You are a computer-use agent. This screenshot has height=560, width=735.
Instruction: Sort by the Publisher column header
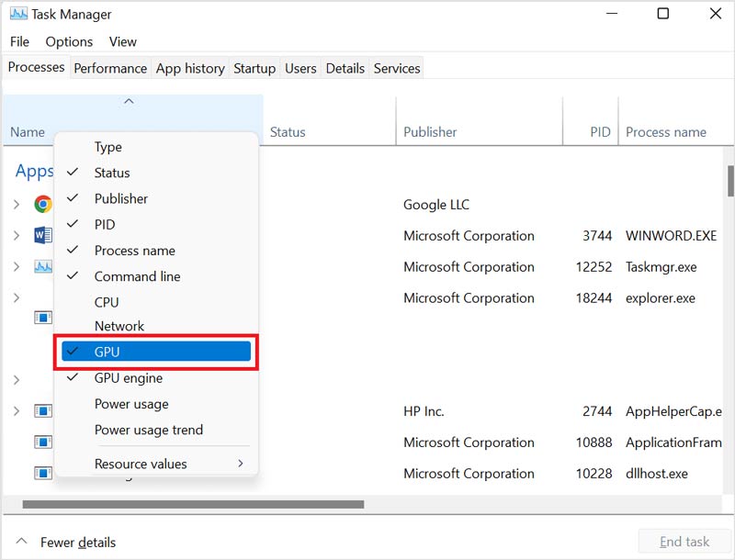430,132
